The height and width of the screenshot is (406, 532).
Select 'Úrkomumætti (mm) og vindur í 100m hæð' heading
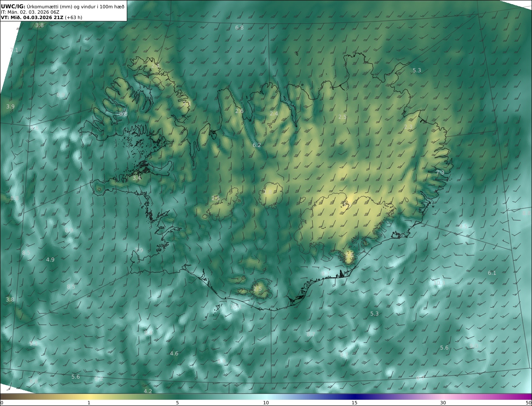coord(76,6)
